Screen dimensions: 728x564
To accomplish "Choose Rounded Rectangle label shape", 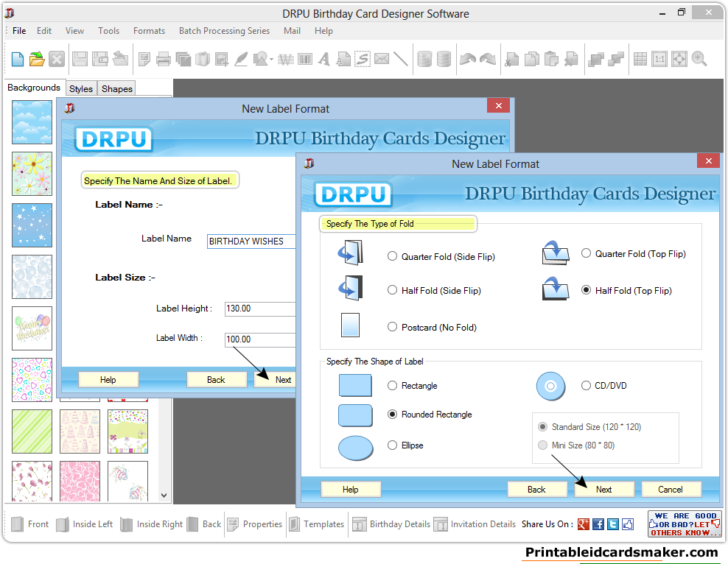I will point(392,415).
